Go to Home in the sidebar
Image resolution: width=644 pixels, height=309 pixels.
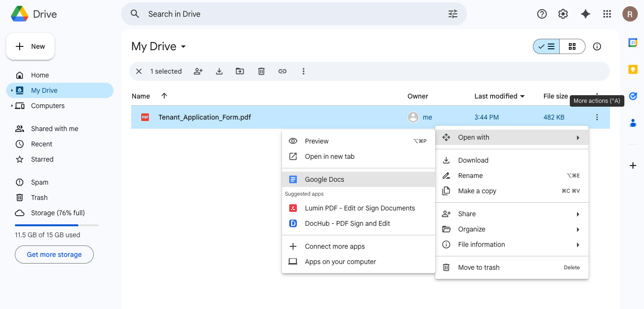tap(60, 75)
